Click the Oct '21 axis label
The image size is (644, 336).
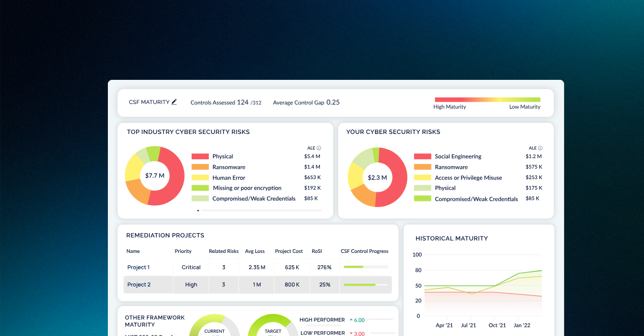click(x=497, y=325)
